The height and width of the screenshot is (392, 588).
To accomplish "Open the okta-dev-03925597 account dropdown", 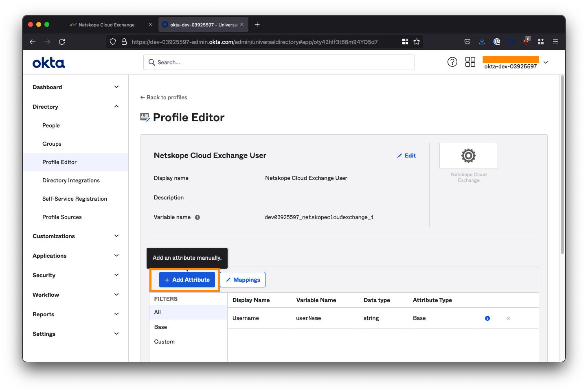I will coord(546,62).
